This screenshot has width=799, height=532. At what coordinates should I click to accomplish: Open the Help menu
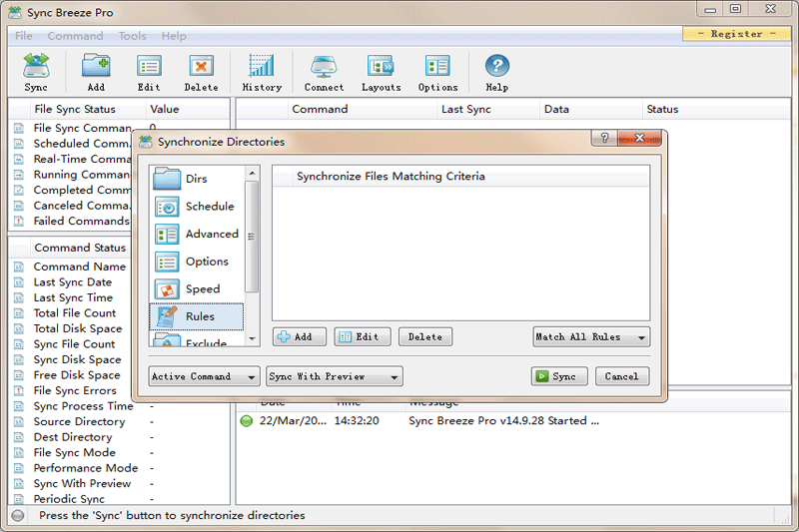tap(174, 36)
